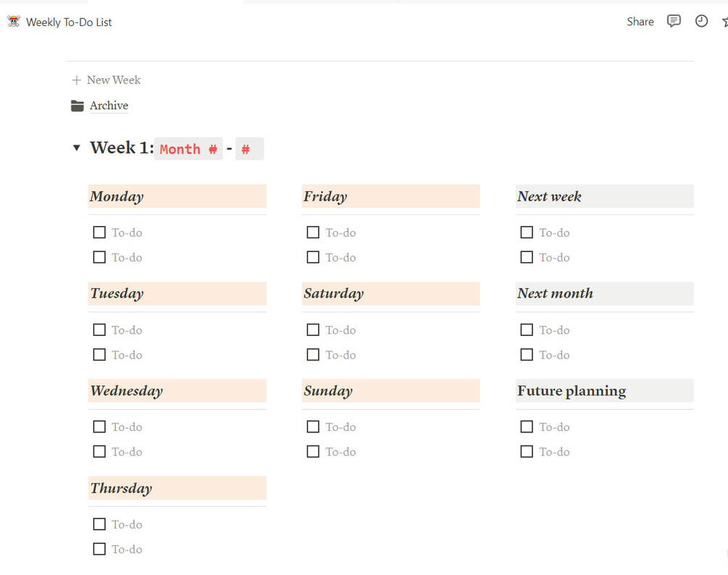Click the Archive folder icon
The width and height of the screenshot is (728, 575).
tap(78, 106)
